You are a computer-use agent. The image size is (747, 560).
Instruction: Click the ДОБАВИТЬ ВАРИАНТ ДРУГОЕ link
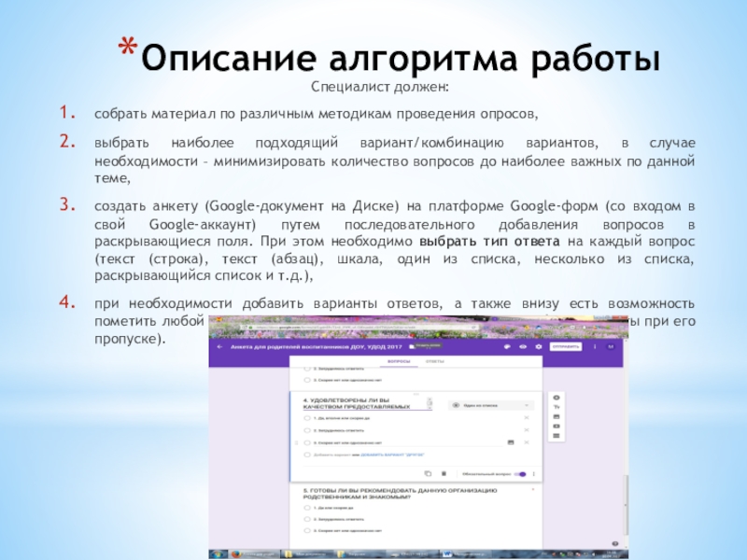pos(392,455)
